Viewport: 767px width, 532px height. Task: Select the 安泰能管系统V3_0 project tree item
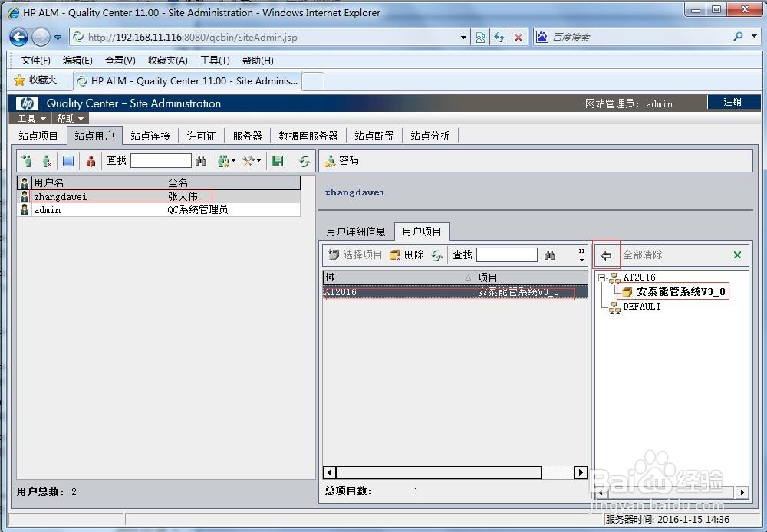[x=680, y=292]
